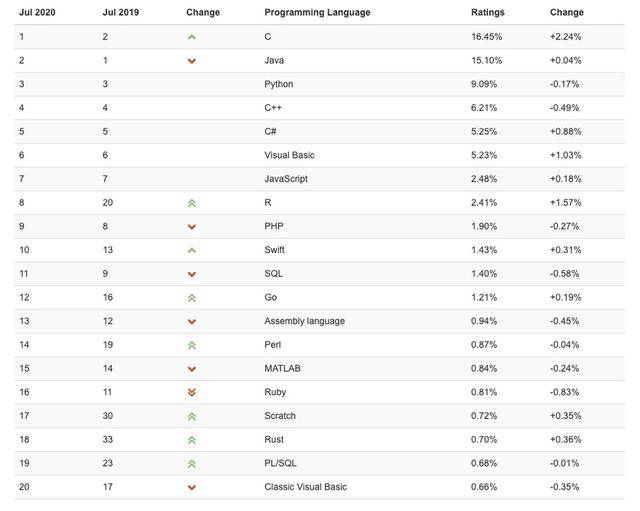
Task: Click the double up arrow beside Rust
Action: click(x=192, y=440)
